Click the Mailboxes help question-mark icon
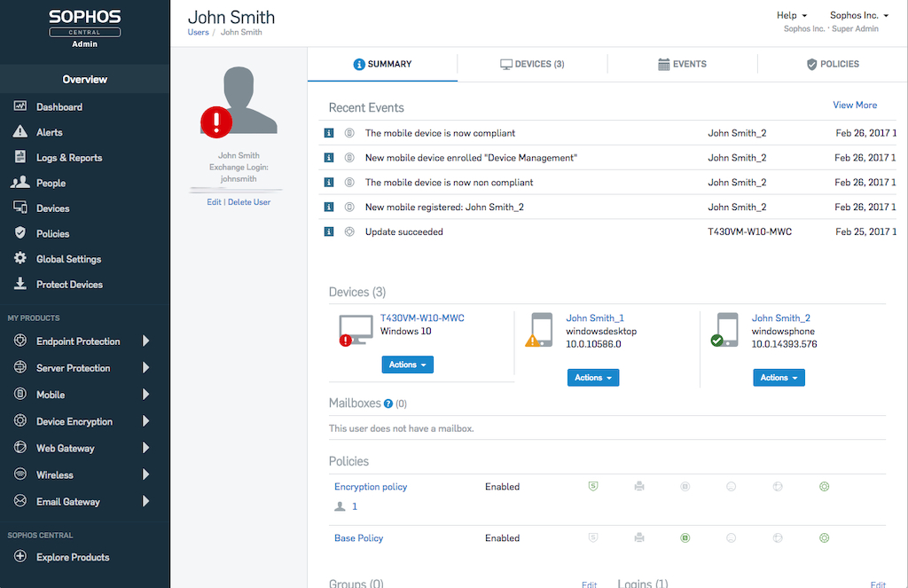 tap(388, 404)
